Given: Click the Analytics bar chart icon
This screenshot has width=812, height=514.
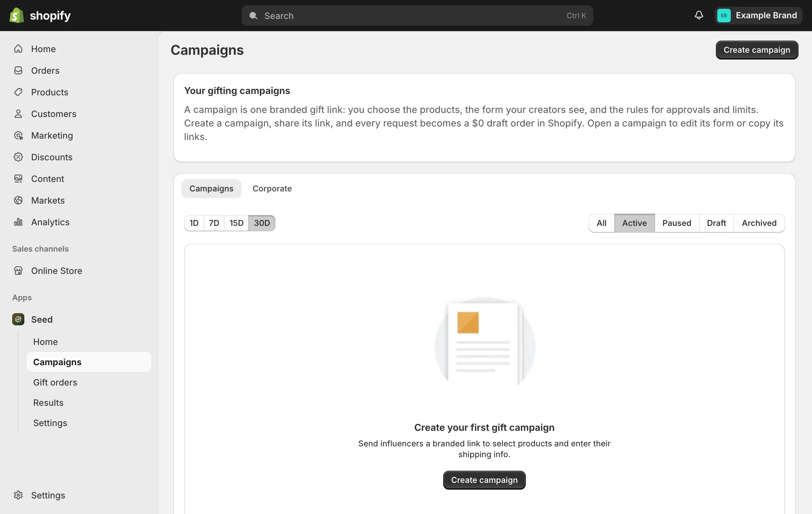Looking at the screenshot, I should tap(18, 222).
